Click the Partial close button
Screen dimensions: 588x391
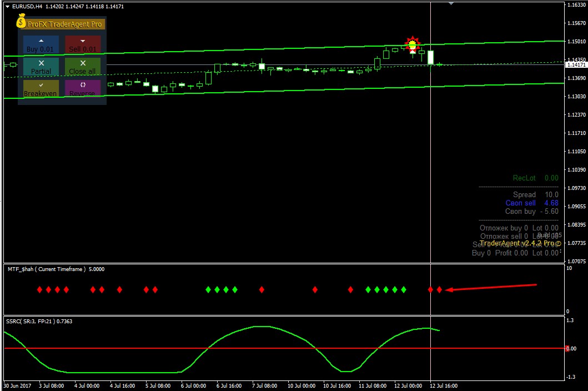pyautogui.click(x=41, y=67)
